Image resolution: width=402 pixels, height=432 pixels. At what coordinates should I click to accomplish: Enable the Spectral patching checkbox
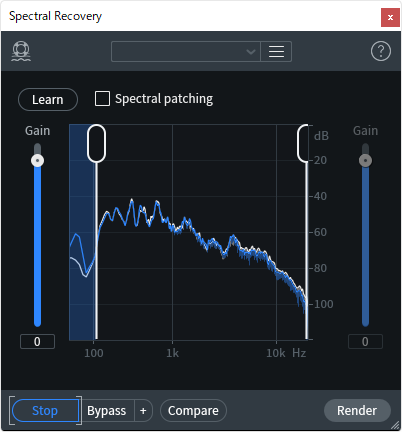click(102, 99)
